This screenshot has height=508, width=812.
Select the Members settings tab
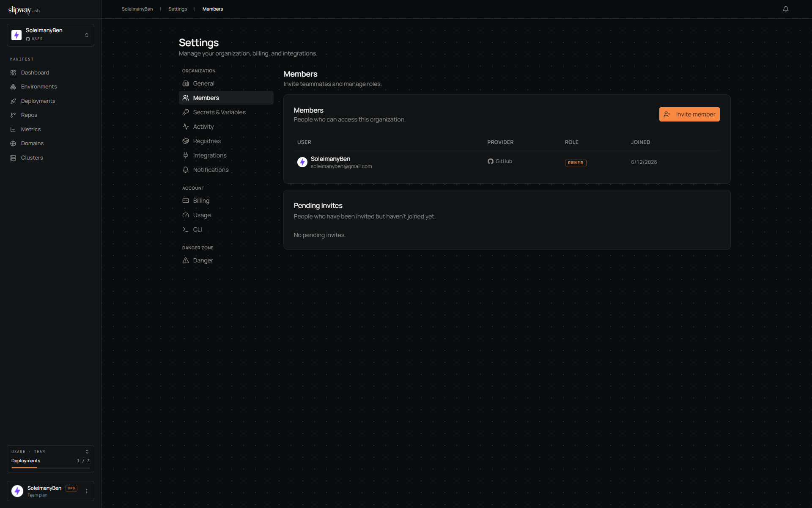pyautogui.click(x=226, y=98)
